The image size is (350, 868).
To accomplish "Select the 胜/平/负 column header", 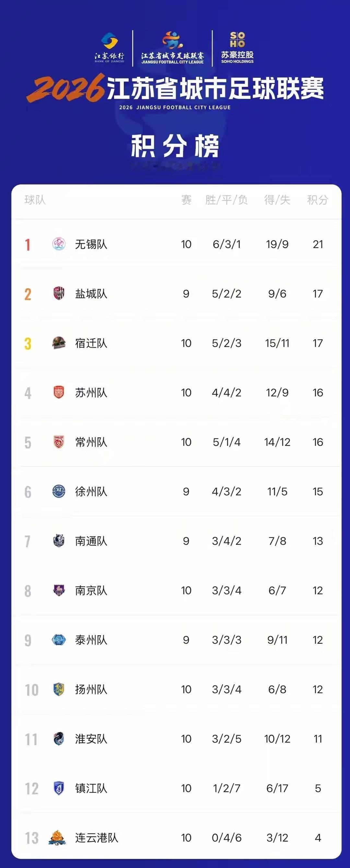I will click(227, 200).
